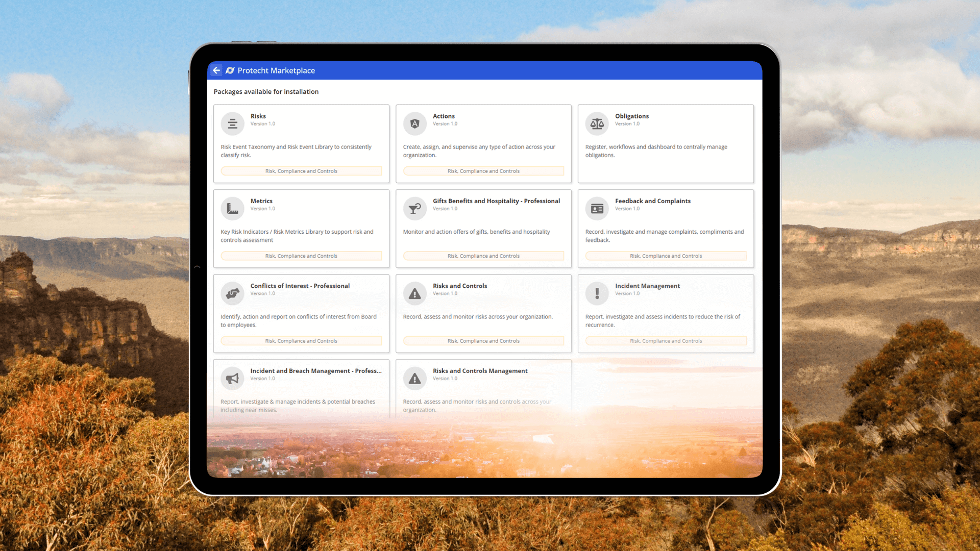Click the Incident and Breach Management megaphone icon
Screen dimensions: 980x551
(x=232, y=378)
